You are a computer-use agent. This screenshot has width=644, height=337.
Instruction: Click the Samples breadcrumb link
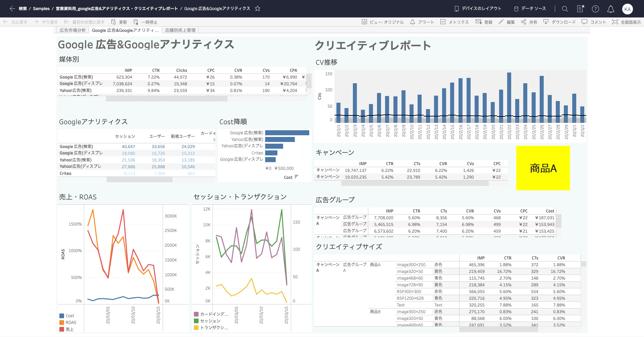[41, 9]
